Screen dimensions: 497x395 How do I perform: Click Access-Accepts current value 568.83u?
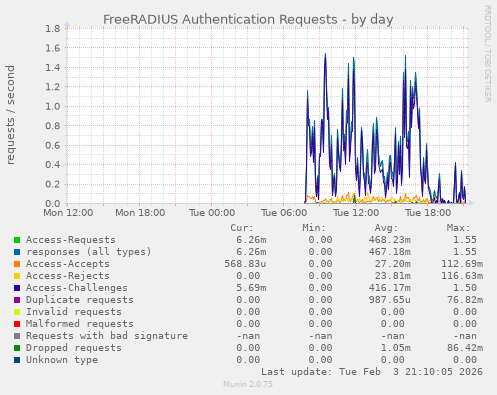(245, 264)
